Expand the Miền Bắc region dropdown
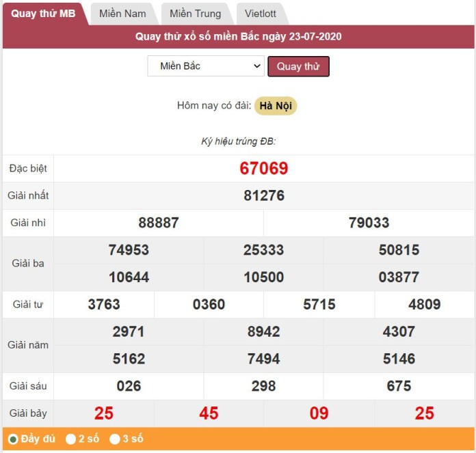The image size is (476, 453). tap(205, 66)
